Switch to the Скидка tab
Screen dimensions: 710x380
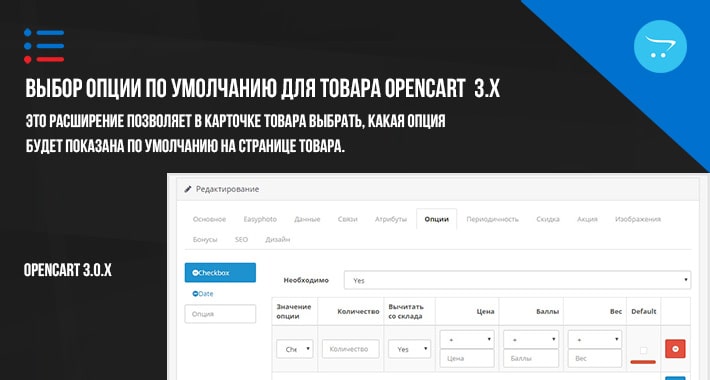coord(548,219)
